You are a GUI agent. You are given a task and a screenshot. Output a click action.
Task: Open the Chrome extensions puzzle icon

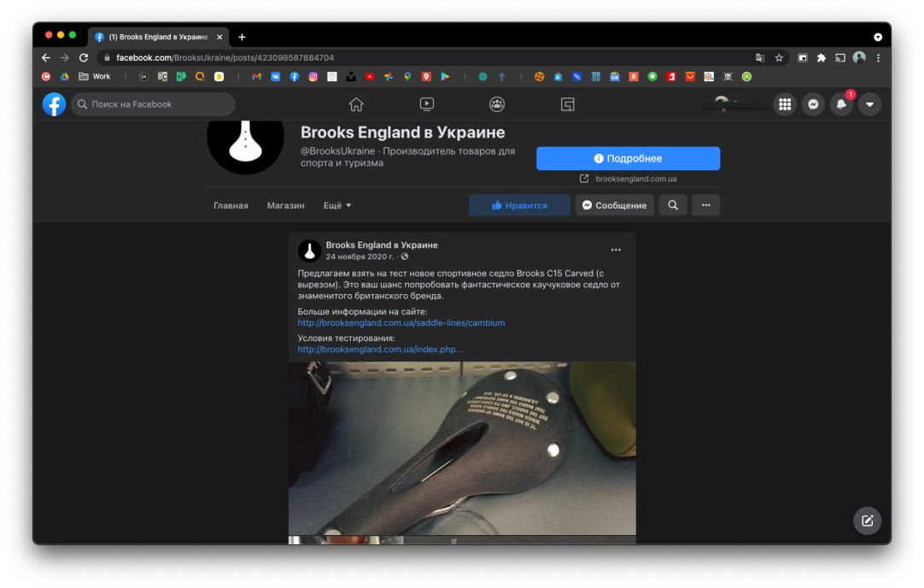[822, 58]
